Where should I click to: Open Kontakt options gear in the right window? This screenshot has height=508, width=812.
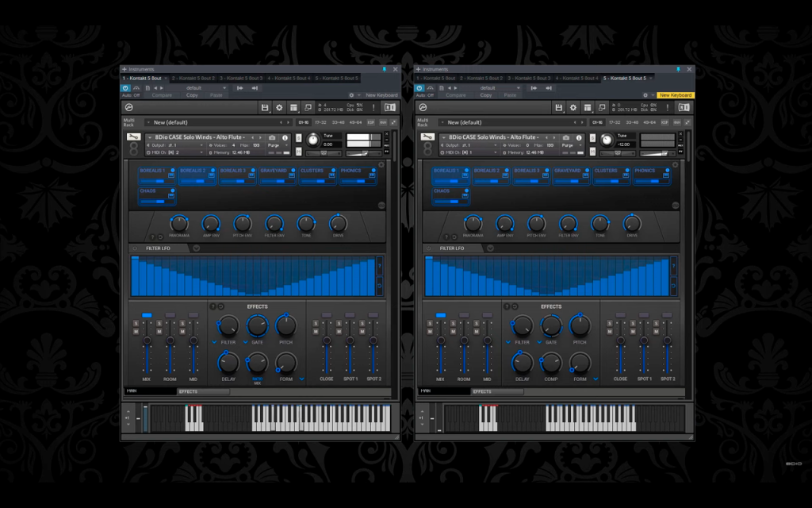573,107
